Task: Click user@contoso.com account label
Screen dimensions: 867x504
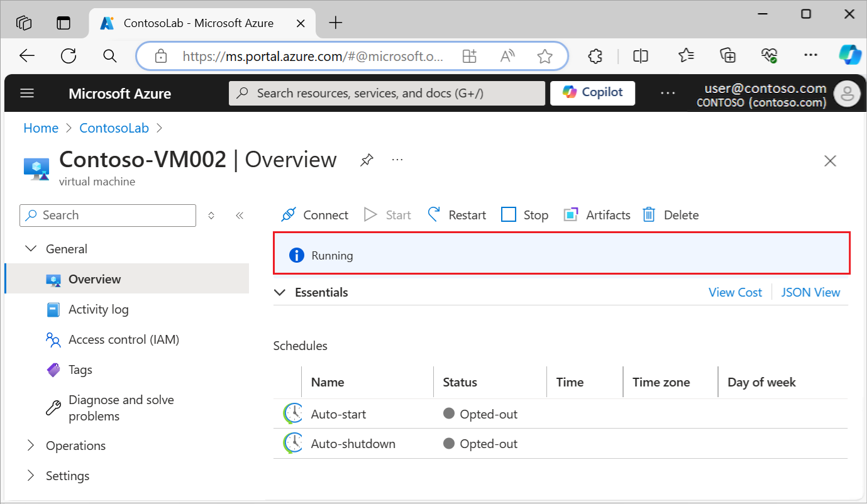Action: coord(765,89)
